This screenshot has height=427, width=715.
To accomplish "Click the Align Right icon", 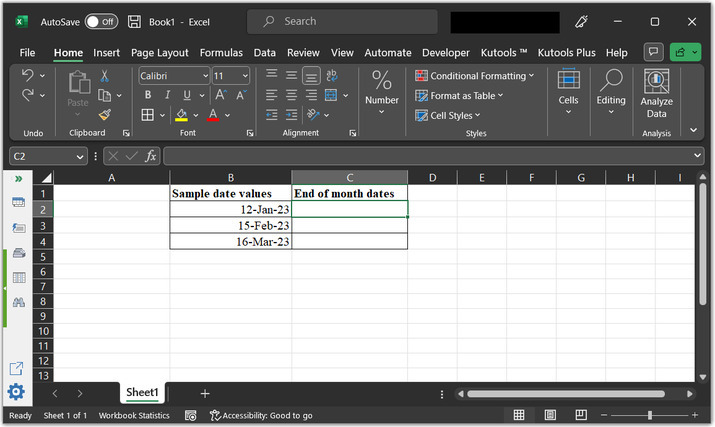I will pyautogui.click(x=311, y=95).
